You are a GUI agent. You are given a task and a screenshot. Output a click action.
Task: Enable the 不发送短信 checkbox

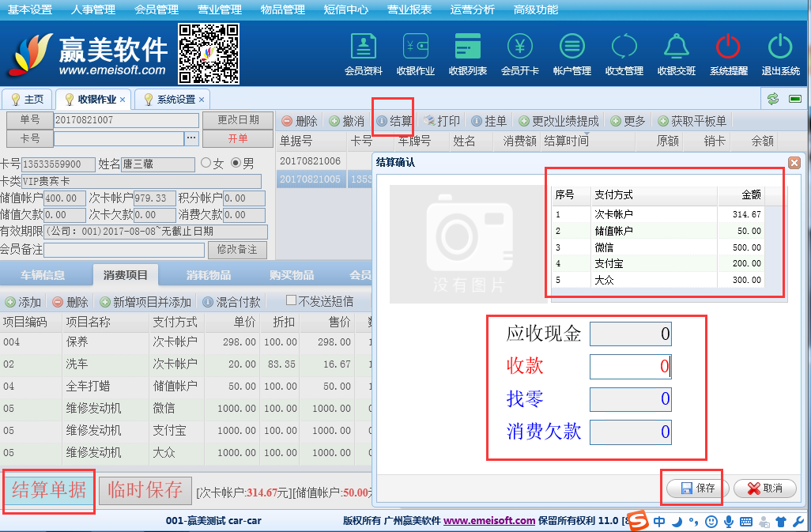291,300
